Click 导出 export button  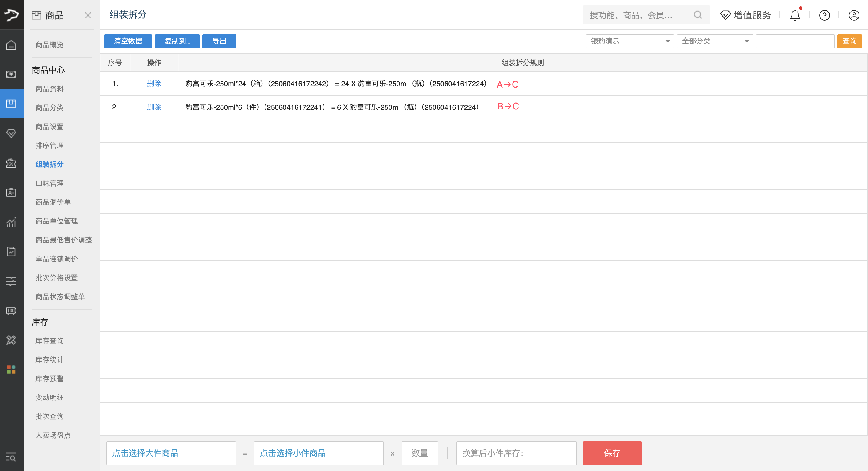[x=219, y=41]
